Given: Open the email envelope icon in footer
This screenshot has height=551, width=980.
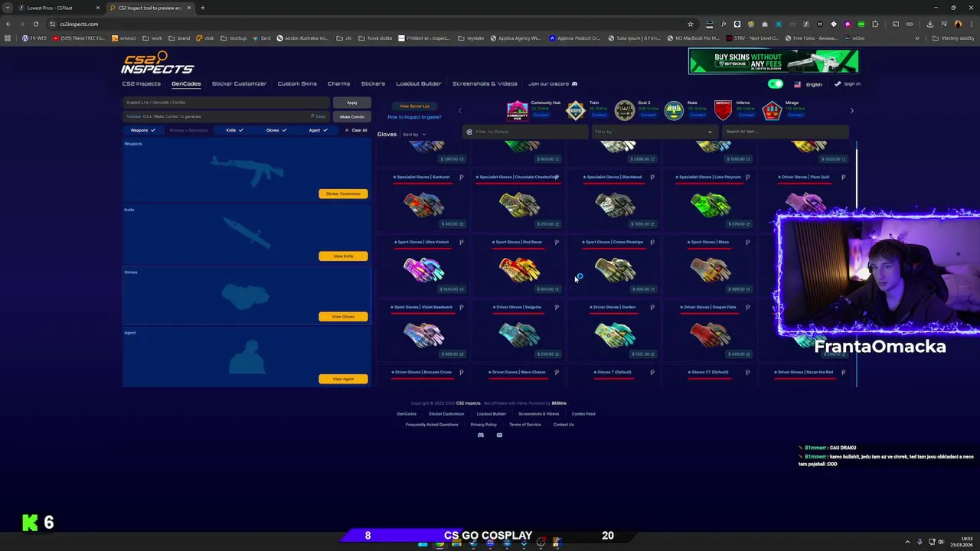Looking at the screenshot, I should tap(499, 435).
